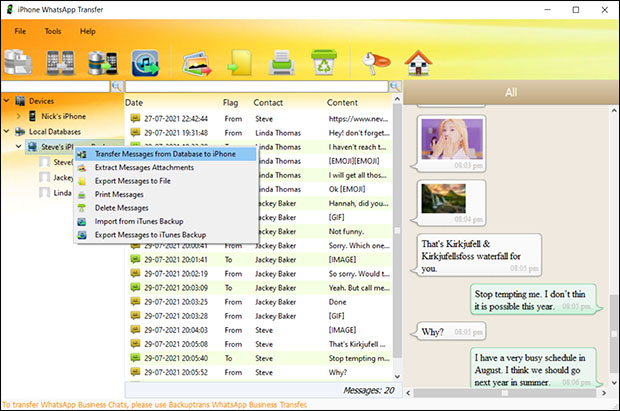Click the iPhone-to-iPhone transfer toolbar icon
This screenshot has width=620, height=411.
click(61, 62)
